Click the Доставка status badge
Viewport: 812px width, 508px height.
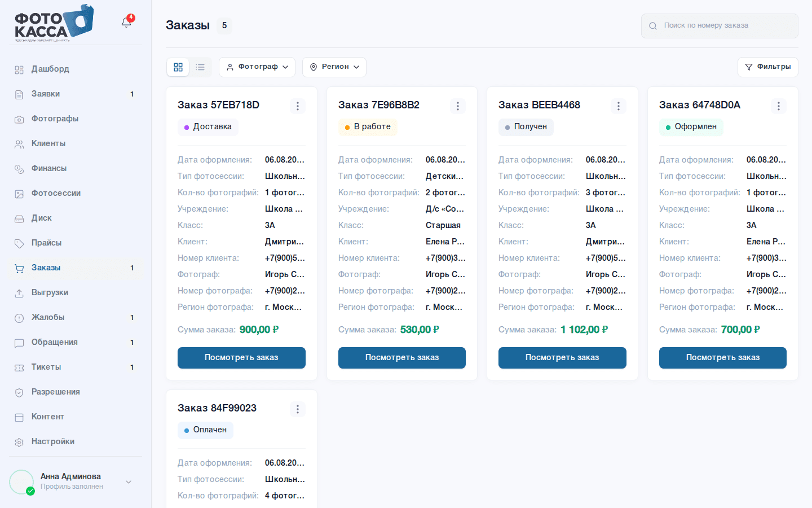point(208,127)
